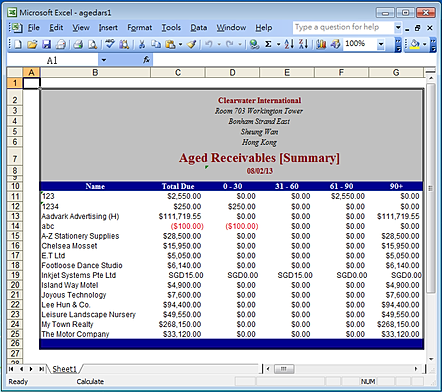
Task: Click the Name Box showing A1
Action: [52, 60]
